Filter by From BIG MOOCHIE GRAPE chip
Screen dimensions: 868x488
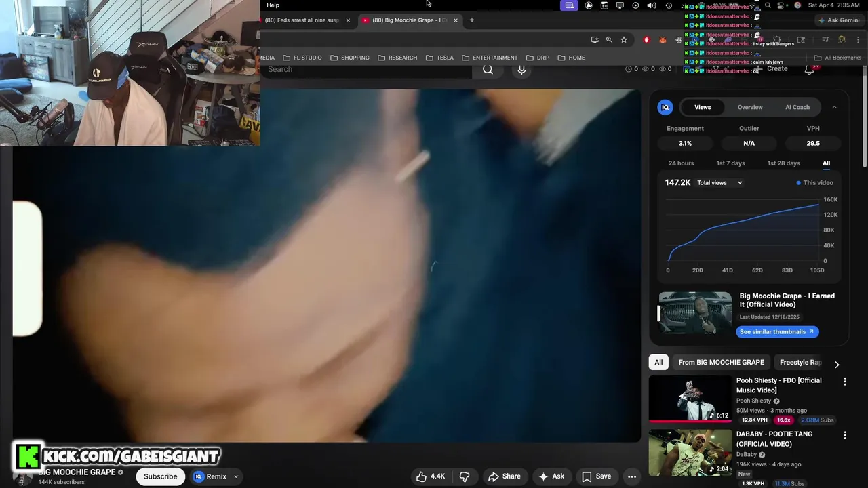click(722, 363)
